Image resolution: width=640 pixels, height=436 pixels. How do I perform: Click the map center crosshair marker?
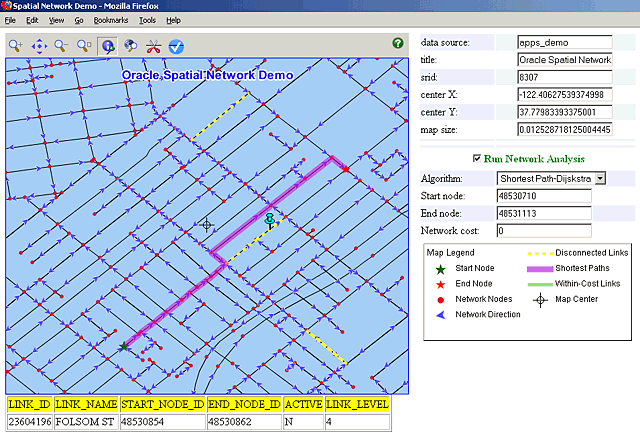[207, 225]
